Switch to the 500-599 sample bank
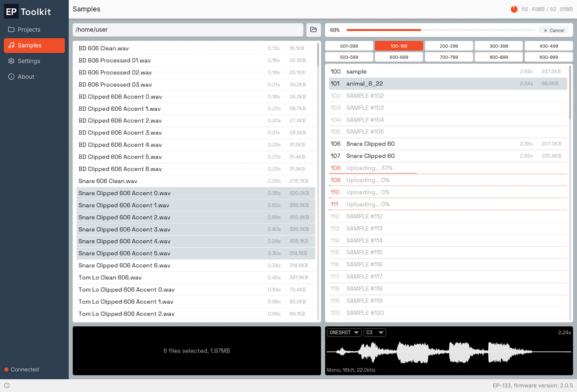 pyautogui.click(x=349, y=57)
